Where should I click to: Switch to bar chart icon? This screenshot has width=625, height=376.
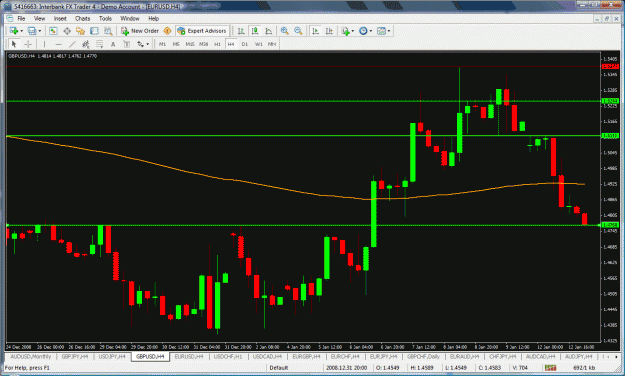(241, 31)
